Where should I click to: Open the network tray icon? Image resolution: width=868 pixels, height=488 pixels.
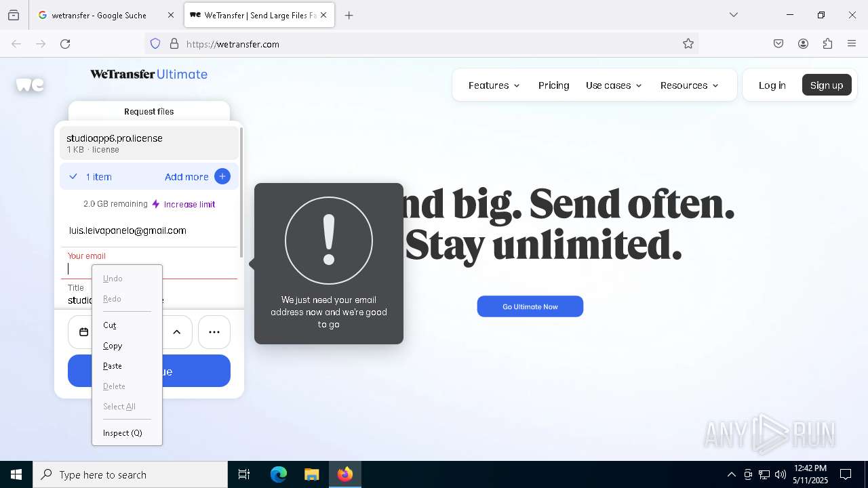click(x=764, y=474)
